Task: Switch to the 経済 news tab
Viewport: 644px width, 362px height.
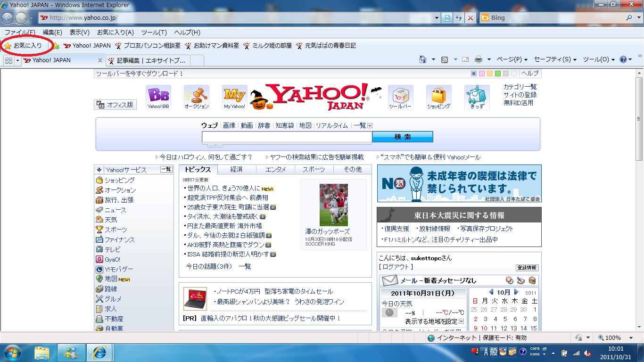Action: tap(237, 169)
